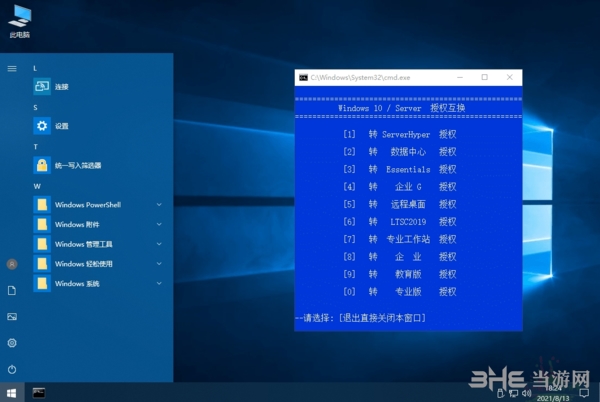Open the notification center icon
The height and width of the screenshot is (402, 600).
pos(584,393)
